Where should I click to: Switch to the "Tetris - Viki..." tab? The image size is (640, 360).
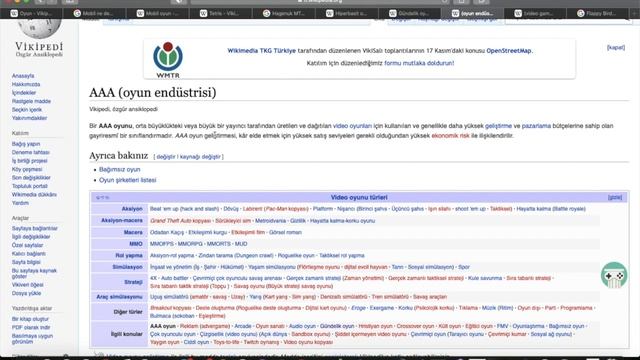pos(221,13)
